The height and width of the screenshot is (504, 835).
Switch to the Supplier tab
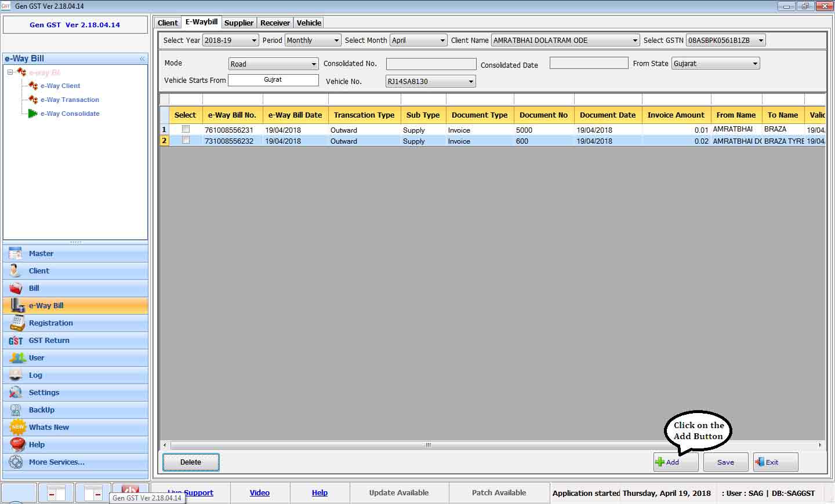[239, 23]
